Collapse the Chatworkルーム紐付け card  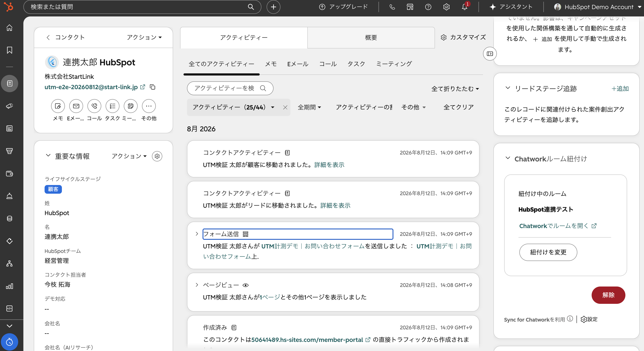click(507, 158)
